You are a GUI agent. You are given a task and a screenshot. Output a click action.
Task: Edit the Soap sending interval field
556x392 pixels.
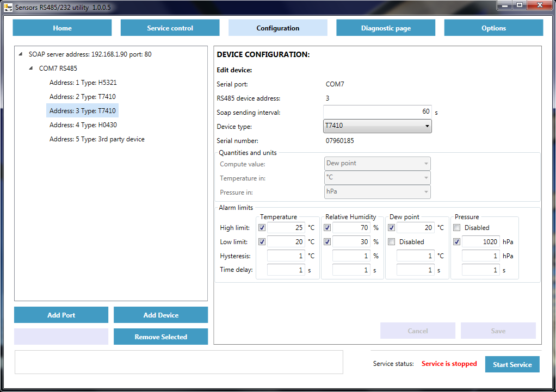tap(378, 111)
